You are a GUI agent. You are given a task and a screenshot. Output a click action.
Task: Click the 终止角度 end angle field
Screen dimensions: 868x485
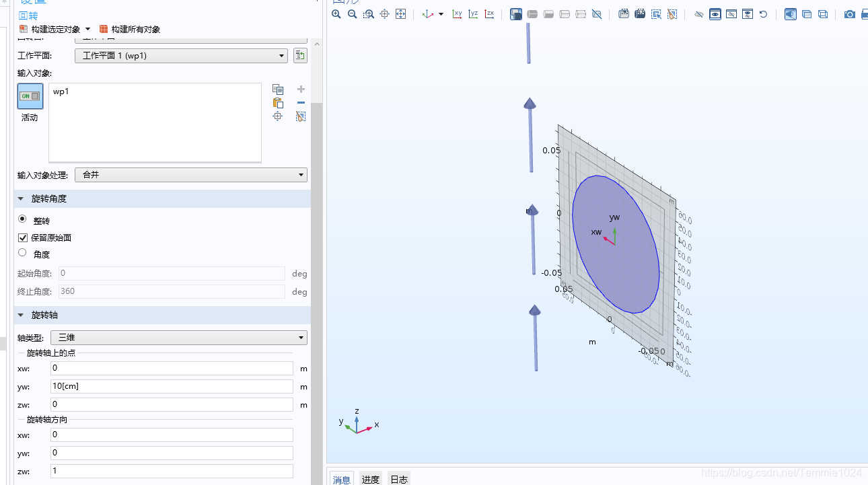[172, 291]
